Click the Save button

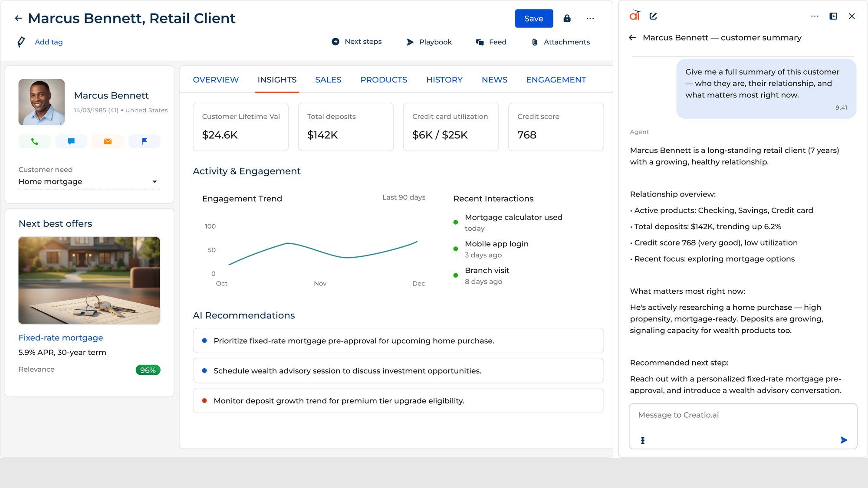[x=534, y=18]
